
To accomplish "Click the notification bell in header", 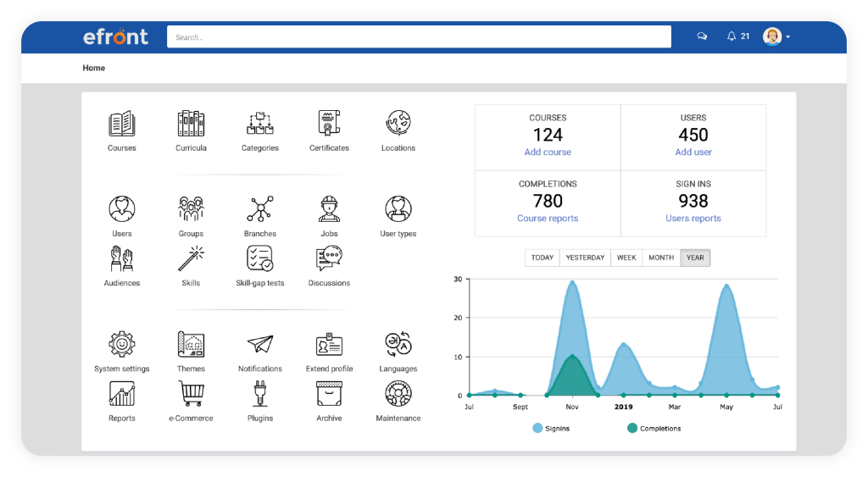I will coord(732,36).
